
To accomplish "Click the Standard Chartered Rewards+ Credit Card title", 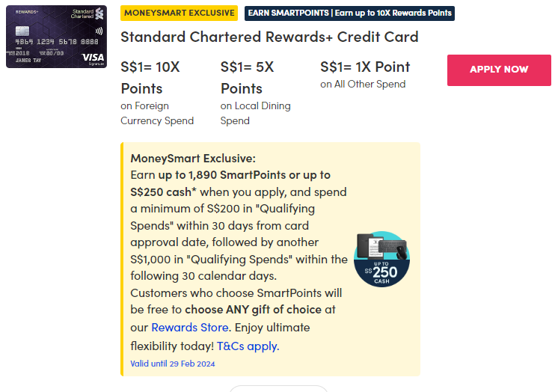I will click(269, 37).
